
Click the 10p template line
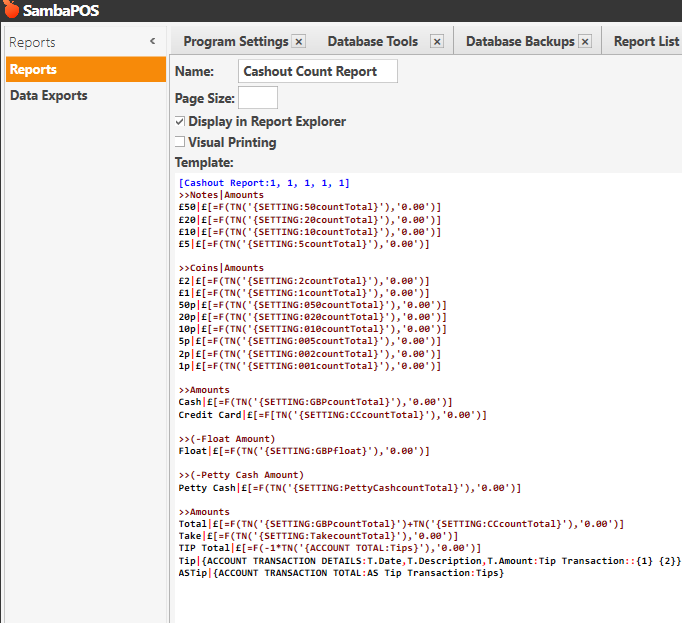pos(313,329)
